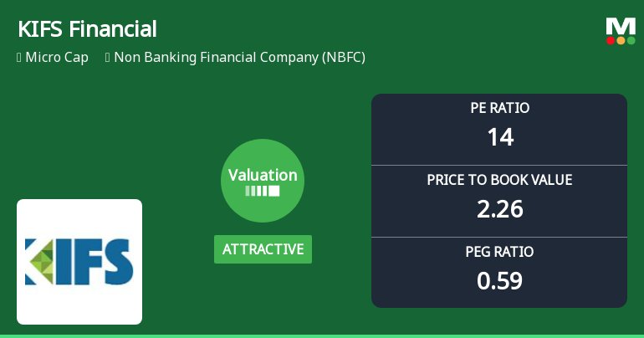Select the PEG RATIO heading
644x338 pixels.
(499, 252)
